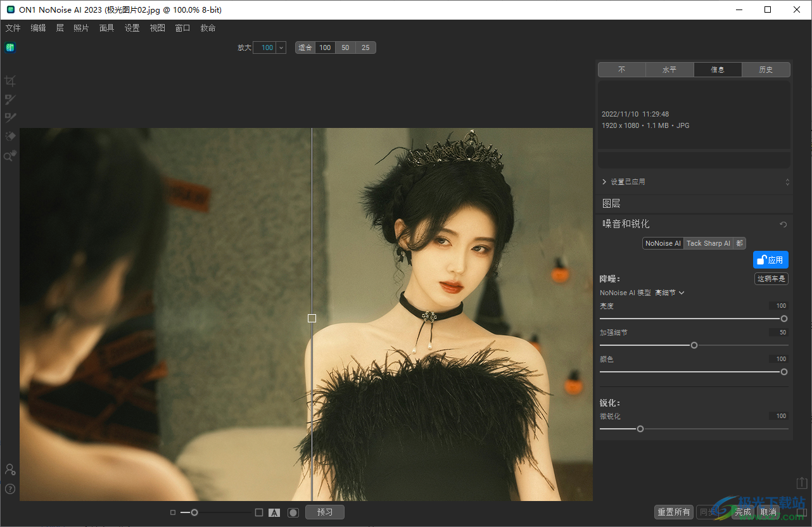Image resolution: width=812 pixels, height=527 pixels.
Task: Click the split-view divider handle on image
Action: [312, 318]
